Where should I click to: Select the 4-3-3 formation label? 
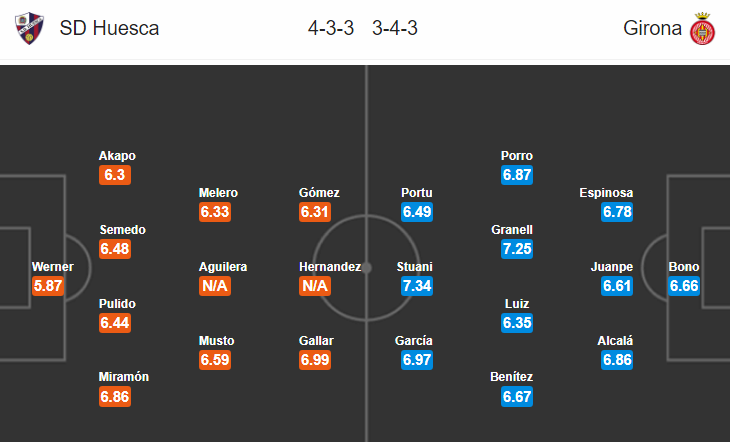click(331, 28)
